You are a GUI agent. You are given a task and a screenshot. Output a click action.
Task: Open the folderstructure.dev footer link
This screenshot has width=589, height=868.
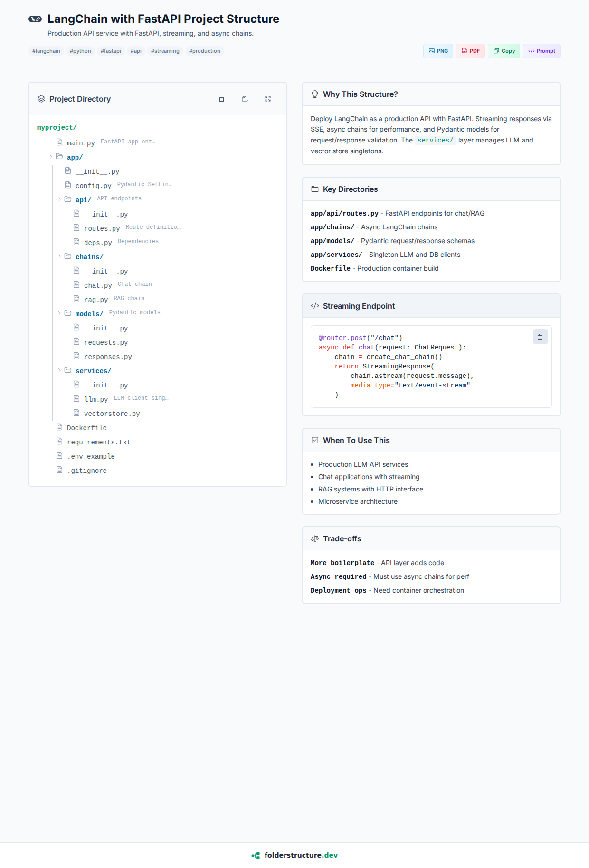click(x=301, y=855)
